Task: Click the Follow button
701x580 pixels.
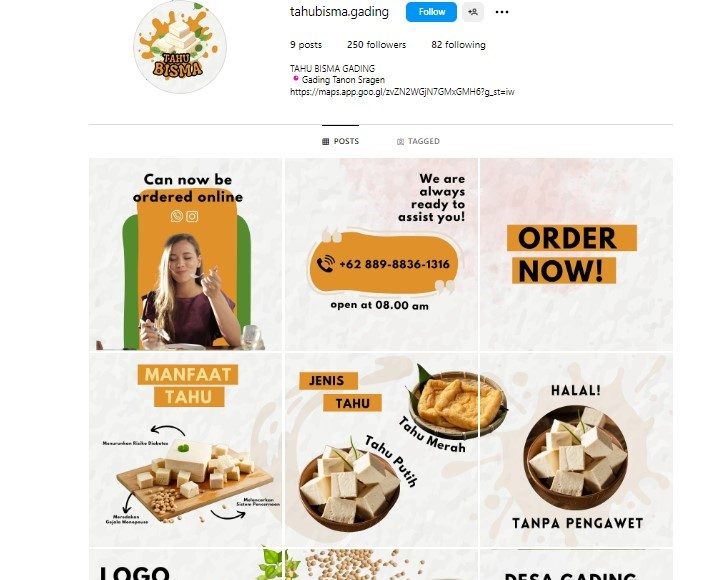Action: pyautogui.click(x=431, y=12)
